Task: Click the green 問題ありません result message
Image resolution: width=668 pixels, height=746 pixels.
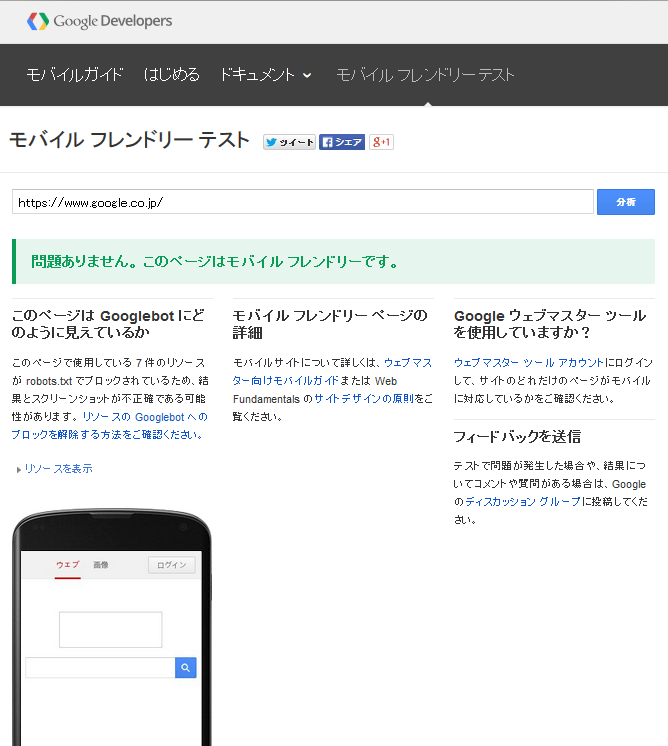Action: [x=333, y=261]
